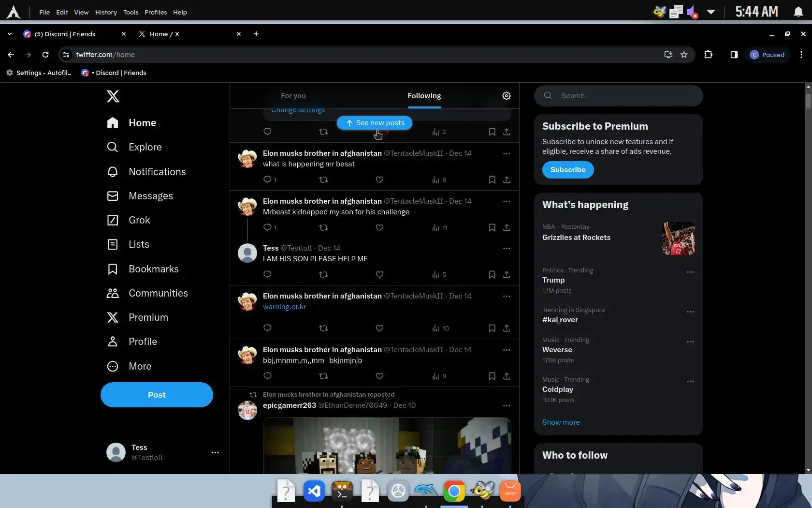This screenshot has height=508, width=812.
Task: Reply to the warning.or.kr post
Action: pyautogui.click(x=267, y=328)
